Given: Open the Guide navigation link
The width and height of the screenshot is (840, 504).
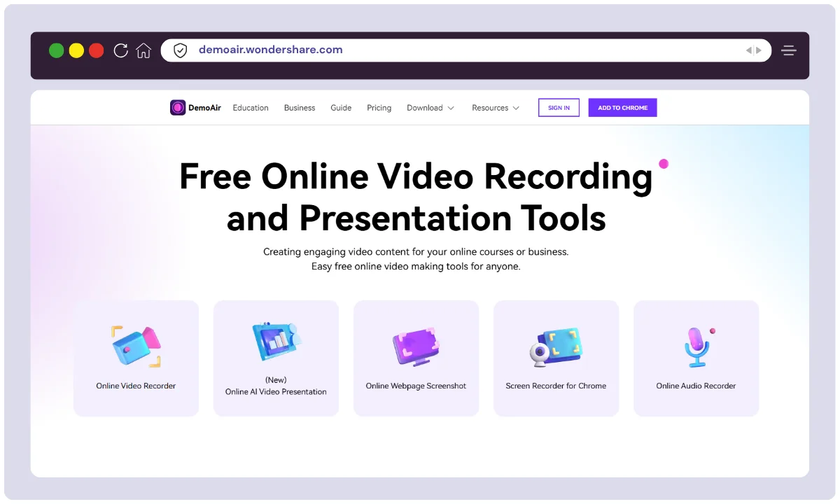Looking at the screenshot, I should [x=341, y=108].
